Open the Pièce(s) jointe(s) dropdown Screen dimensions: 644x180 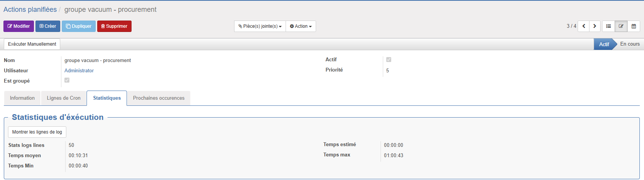(x=260, y=26)
